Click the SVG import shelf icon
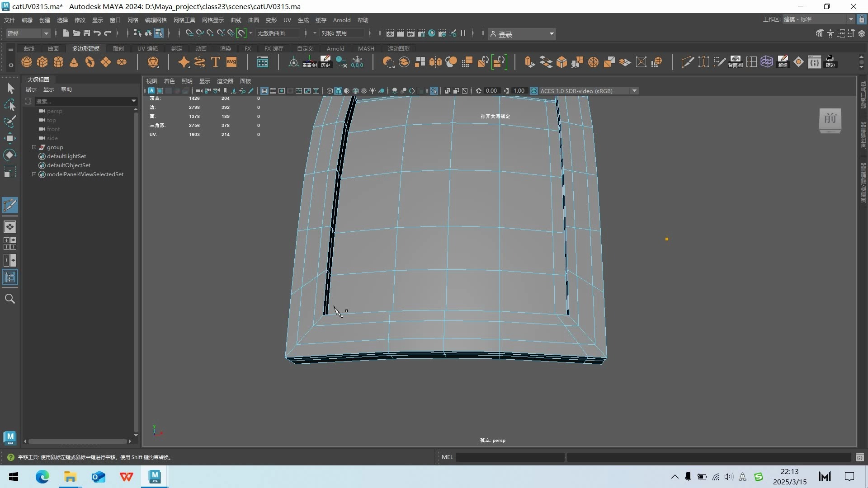This screenshot has height=488, width=868. tap(231, 62)
